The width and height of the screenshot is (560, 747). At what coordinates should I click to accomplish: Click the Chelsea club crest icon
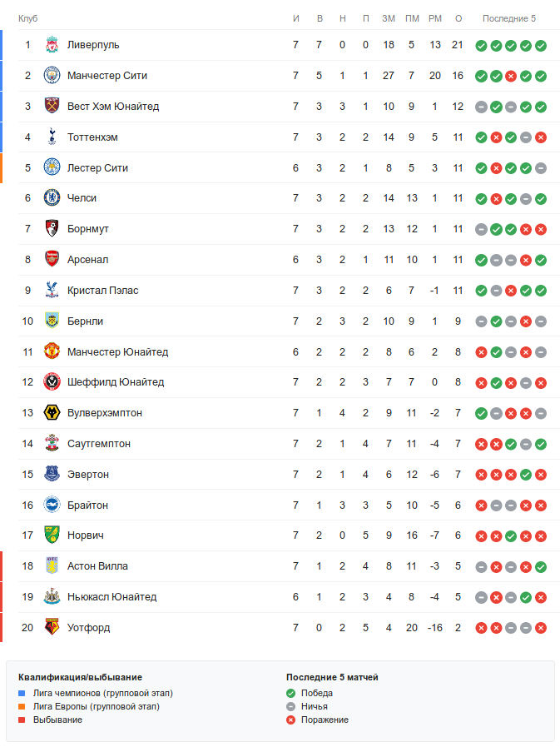click(52, 198)
